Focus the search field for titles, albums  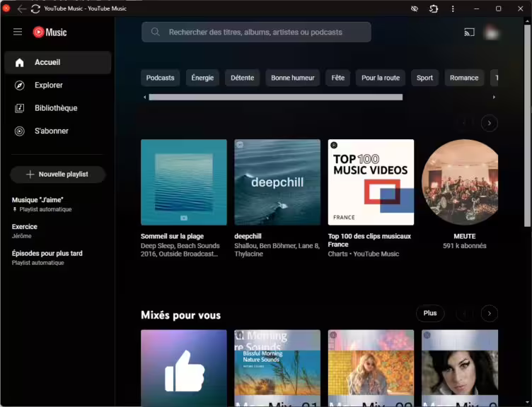256,33
